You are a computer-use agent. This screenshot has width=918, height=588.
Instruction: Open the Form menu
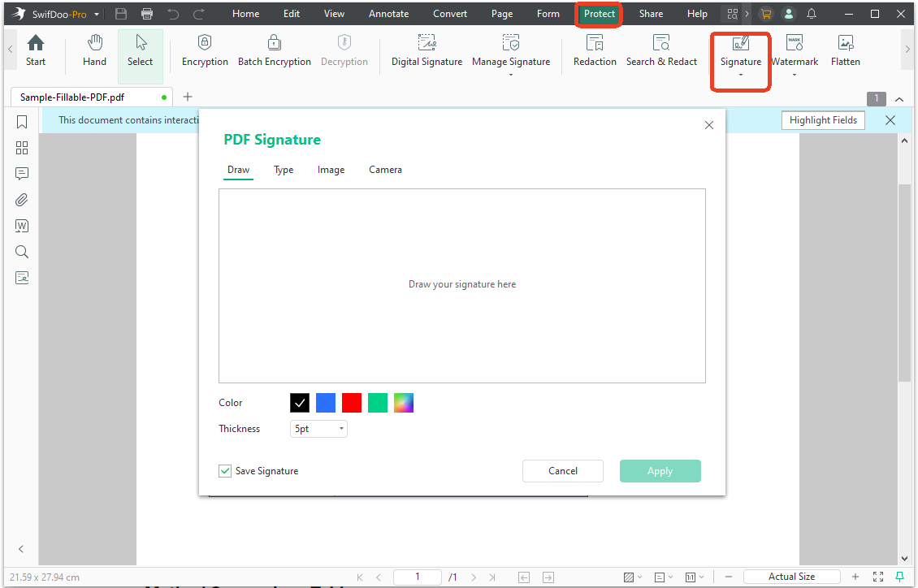(x=548, y=14)
